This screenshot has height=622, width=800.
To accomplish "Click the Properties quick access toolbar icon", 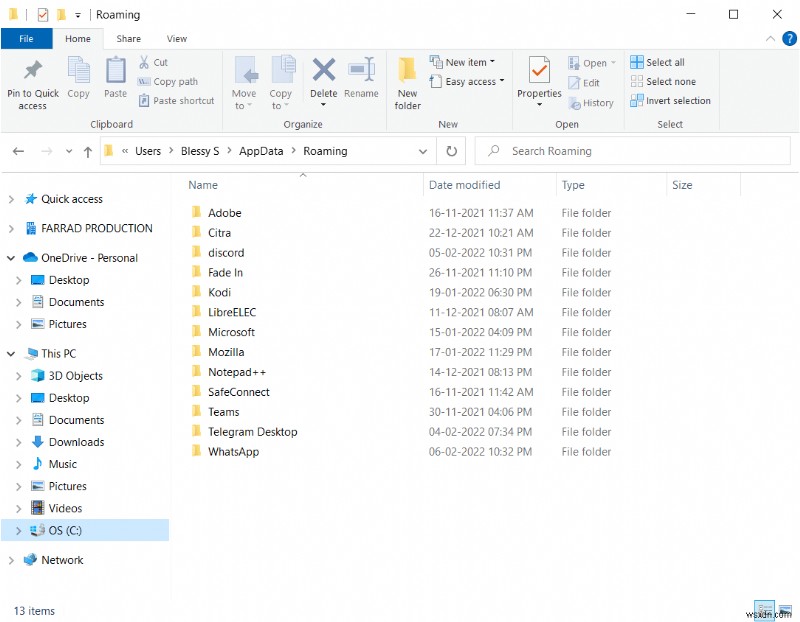I will (43, 15).
